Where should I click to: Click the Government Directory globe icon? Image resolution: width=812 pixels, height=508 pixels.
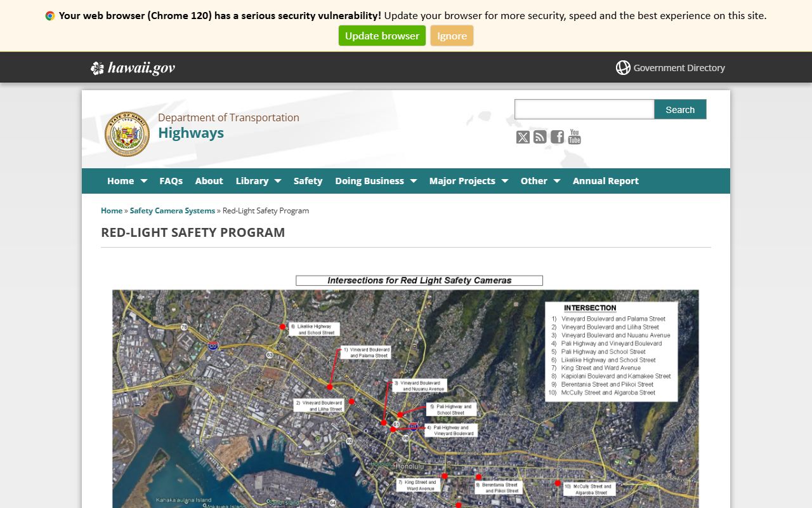click(623, 67)
